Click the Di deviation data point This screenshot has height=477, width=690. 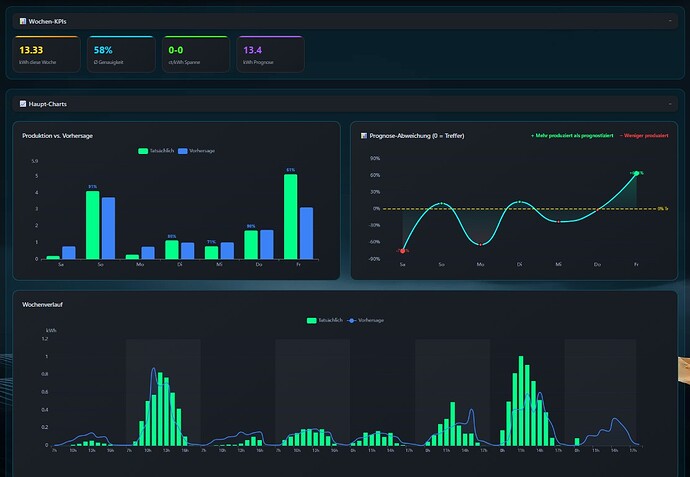[520, 202]
